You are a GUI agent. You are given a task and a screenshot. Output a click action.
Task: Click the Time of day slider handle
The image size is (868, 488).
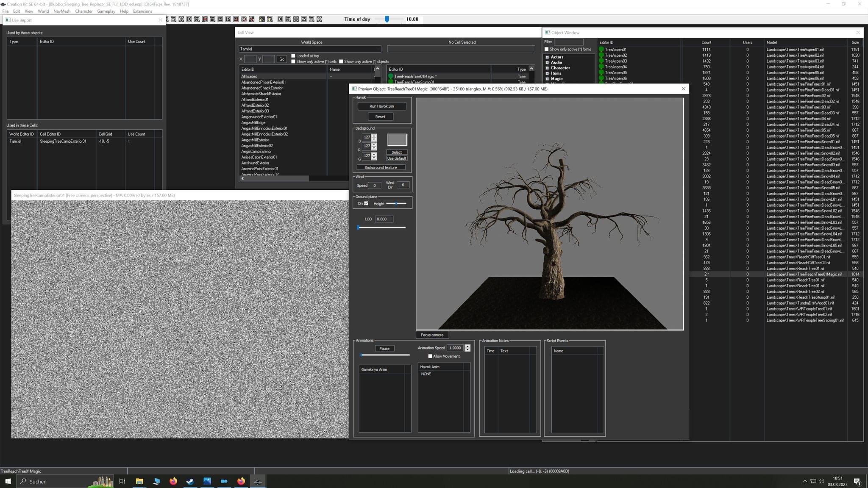click(x=387, y=19)
